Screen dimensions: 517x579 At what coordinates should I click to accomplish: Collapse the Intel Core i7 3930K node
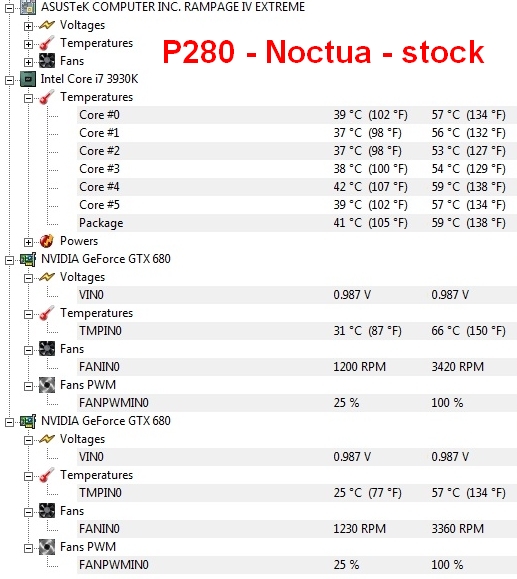[10, 80]
